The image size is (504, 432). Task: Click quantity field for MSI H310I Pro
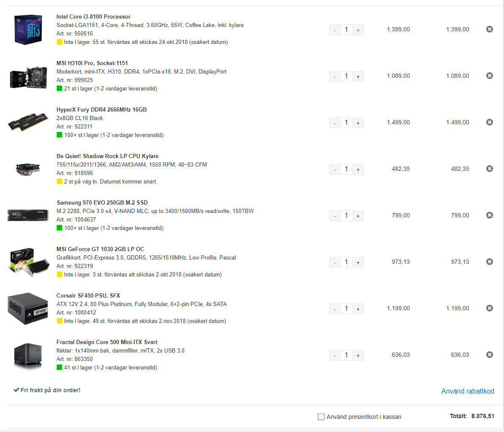(346, 77)
